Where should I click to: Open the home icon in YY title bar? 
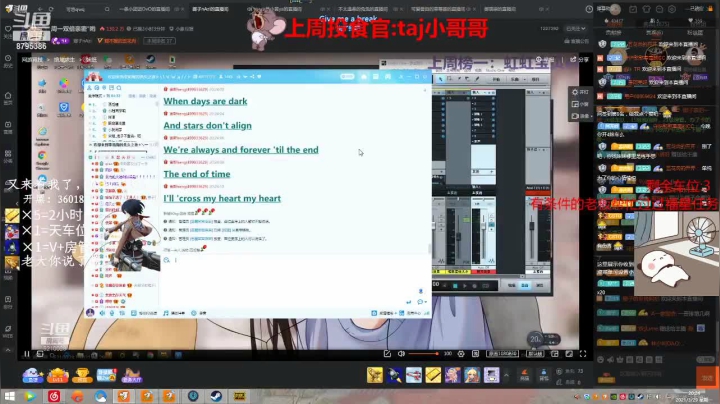pyautogui.click(x=364, y=77)
